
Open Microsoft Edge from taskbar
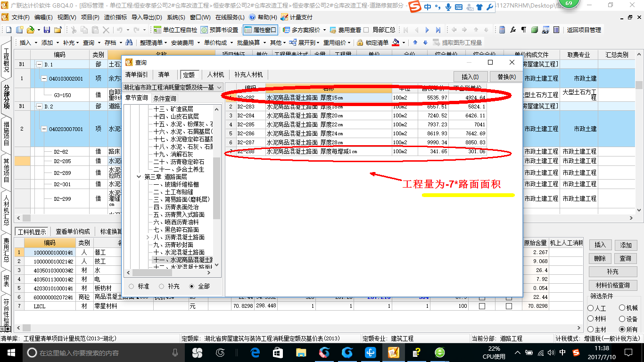(255, 352)
